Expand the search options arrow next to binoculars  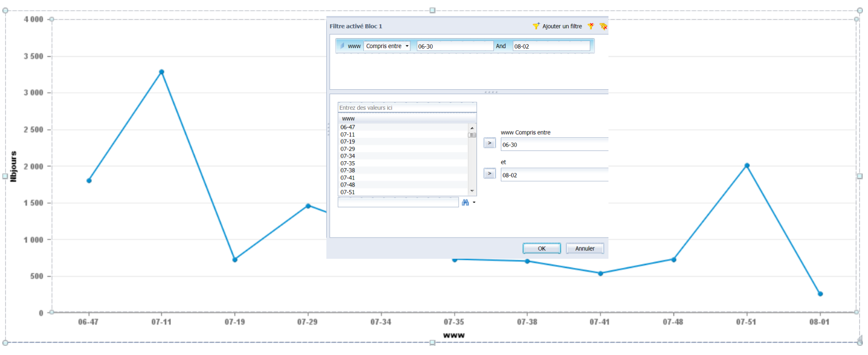pos(474,202)
